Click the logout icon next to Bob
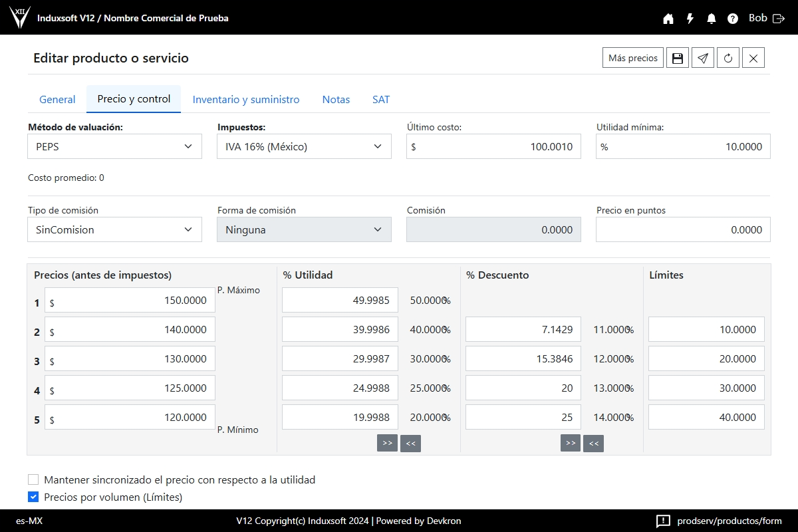Screen dimensions: 798x532 pyautogui.click(x=779, y=19)
